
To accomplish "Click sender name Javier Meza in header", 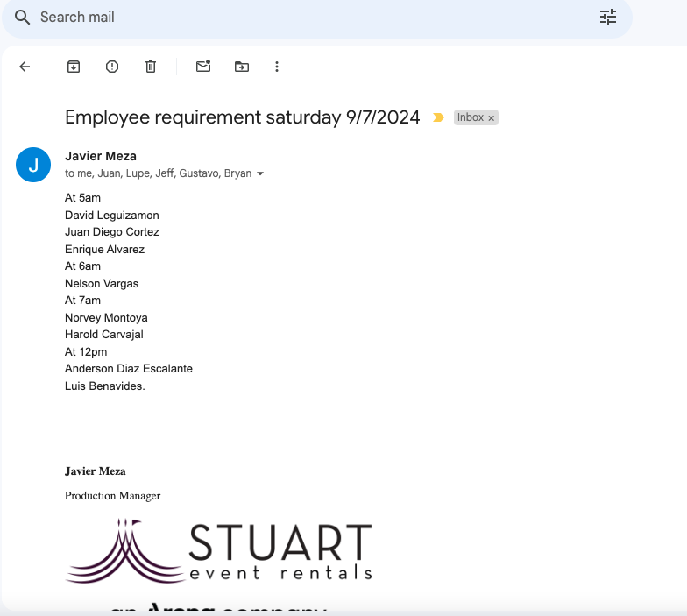I will (x=101, y=156).
